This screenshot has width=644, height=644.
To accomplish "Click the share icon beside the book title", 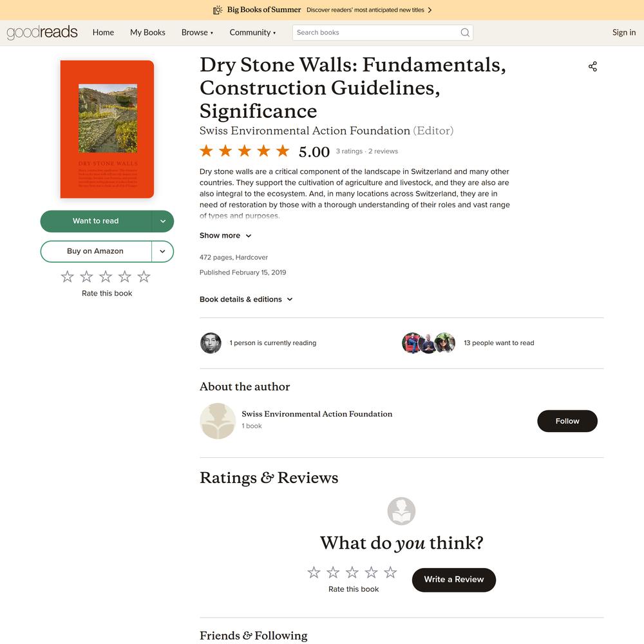I will click(x=592, y=66).
